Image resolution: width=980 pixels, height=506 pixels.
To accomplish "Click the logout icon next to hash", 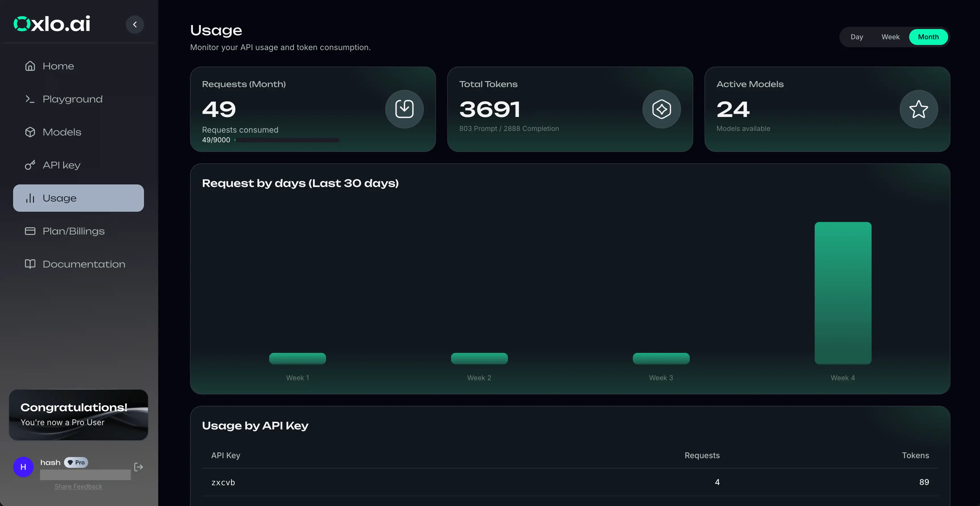I will click(138, 467).
